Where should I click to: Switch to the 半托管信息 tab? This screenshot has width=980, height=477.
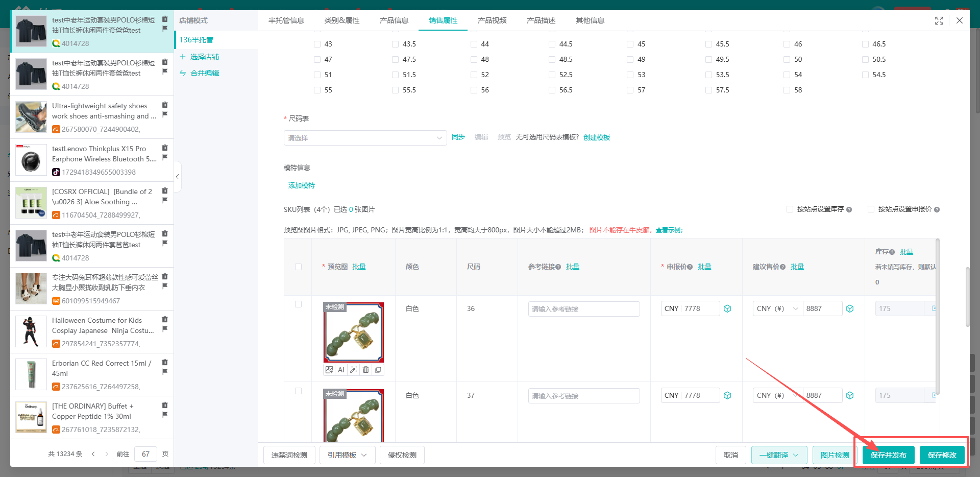(286, 20)
